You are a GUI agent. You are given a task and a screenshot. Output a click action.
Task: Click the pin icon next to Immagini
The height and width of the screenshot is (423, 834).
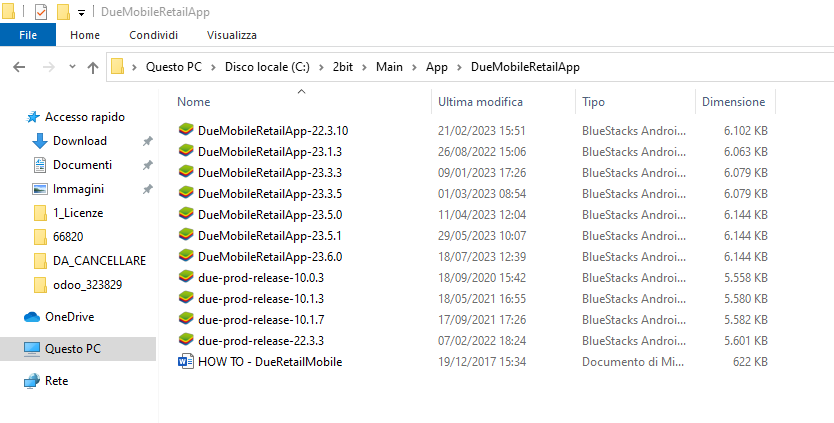[148, 189]
